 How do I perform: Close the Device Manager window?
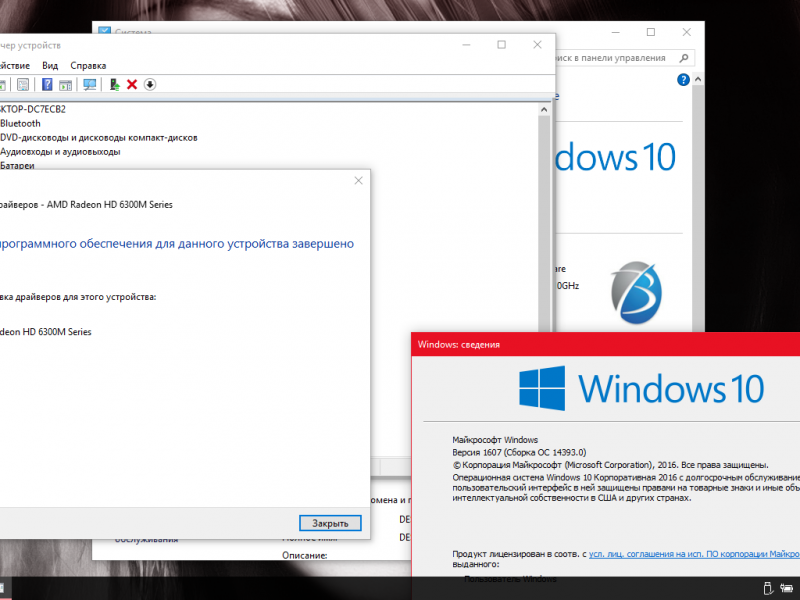pos(537,45)
